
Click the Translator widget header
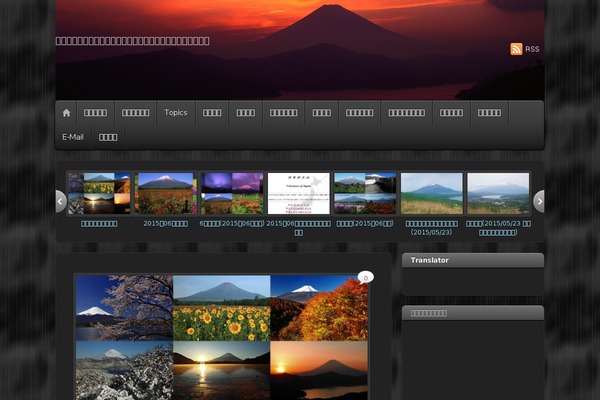click(473, 260)
